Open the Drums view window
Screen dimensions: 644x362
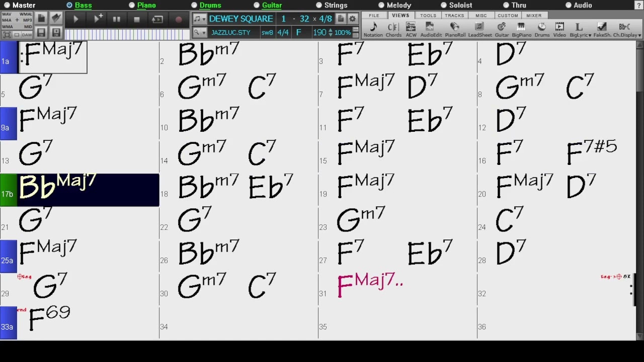[x=542, y=30]
